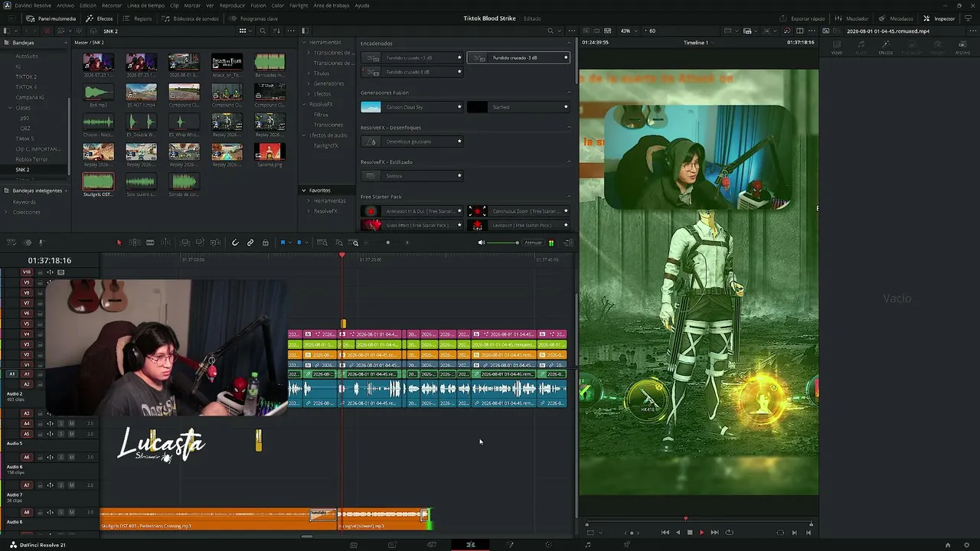Open the Deliver rocket page icon
The width and height of the screenshot is (980, 551).
click(627, 545)
